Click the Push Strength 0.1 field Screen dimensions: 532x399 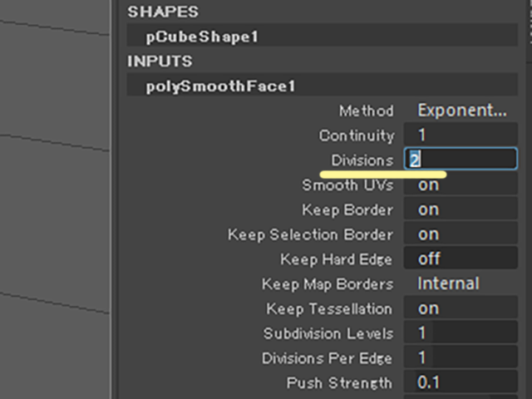pos(461,382)
